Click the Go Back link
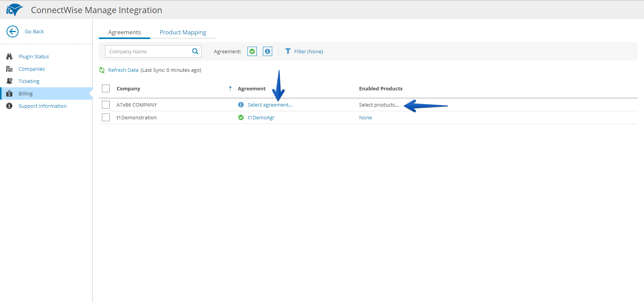The height and width of the screenshot is (302, 644). coord(34,31)
